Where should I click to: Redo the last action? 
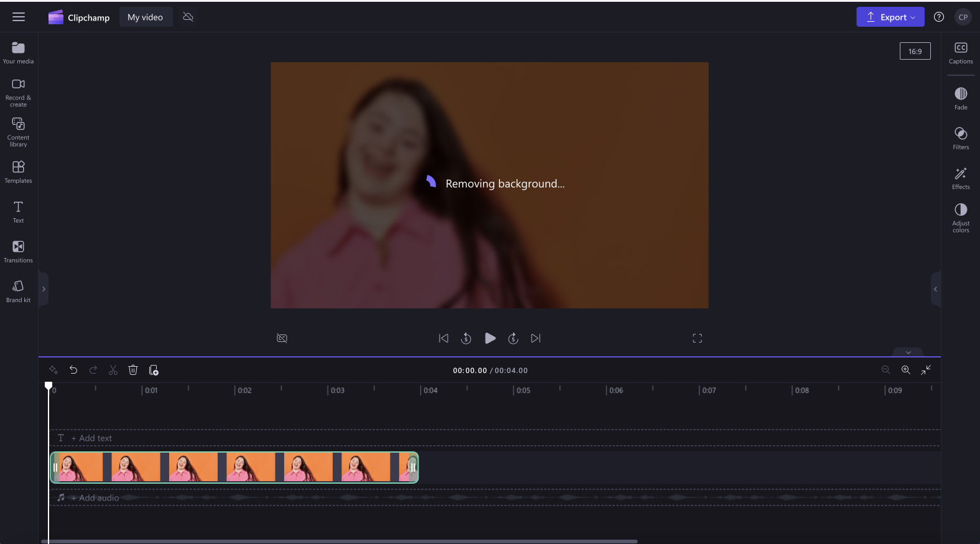[x=93, y=370]
